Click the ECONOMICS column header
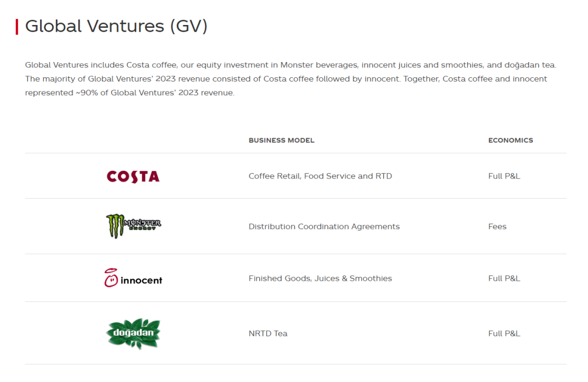Viewport: 588px width, 382px height. pyautogui.click(x=510, y=140)
